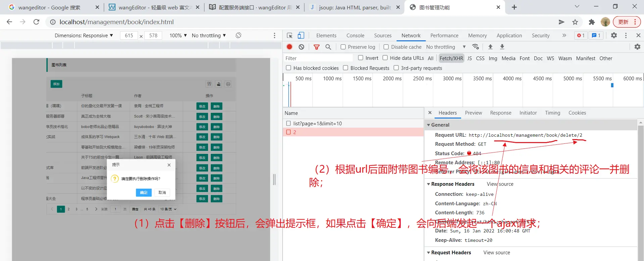Open the Response tab
Viewport: 644px width, 261px height.
[500, 113]
